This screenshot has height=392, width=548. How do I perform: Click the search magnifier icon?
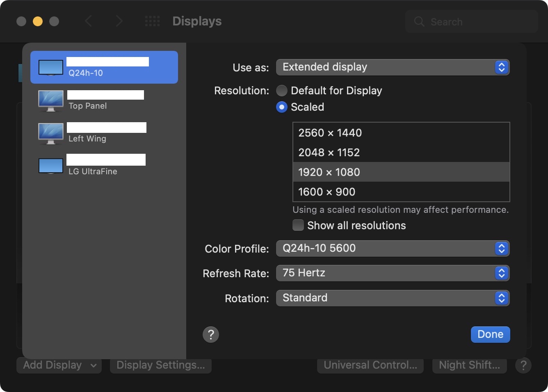click(x=419, y=22)
